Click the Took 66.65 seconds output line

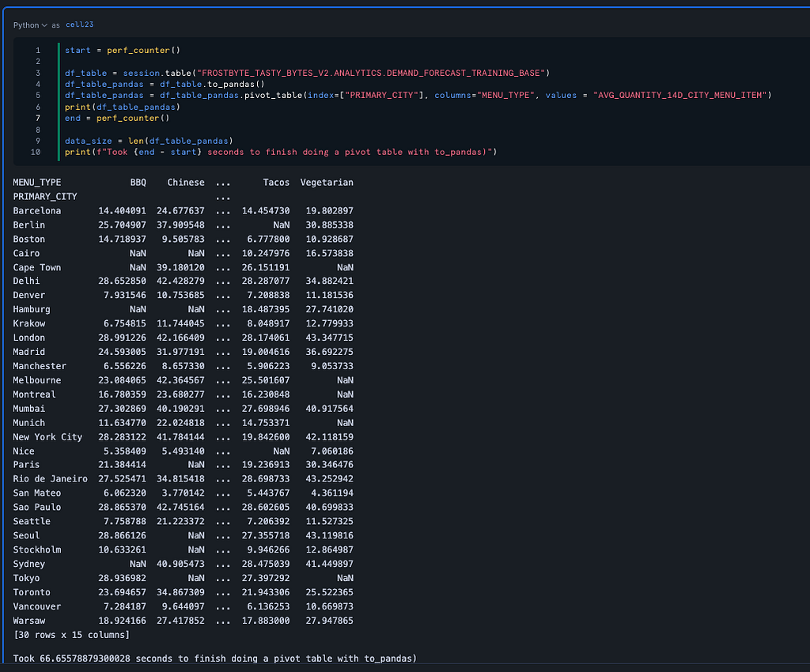coord(215,659)
